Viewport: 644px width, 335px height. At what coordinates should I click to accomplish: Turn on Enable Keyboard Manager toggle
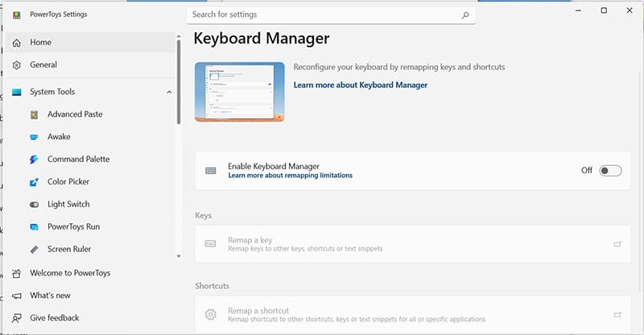click(x=610, y=171)
